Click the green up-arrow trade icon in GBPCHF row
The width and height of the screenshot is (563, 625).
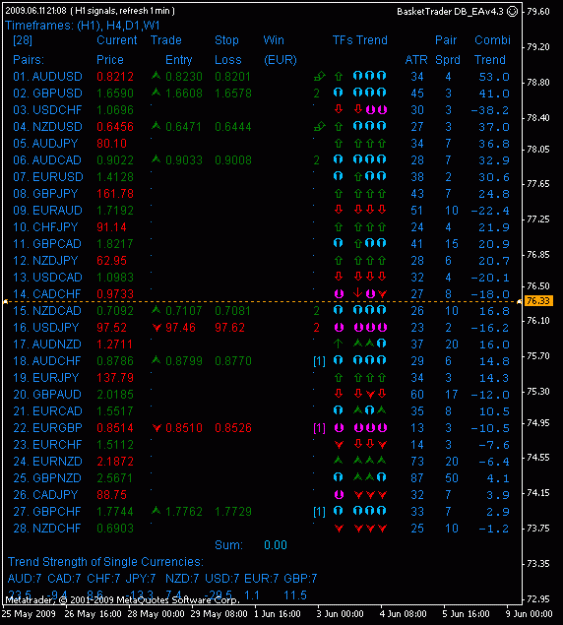click(156, 510)
